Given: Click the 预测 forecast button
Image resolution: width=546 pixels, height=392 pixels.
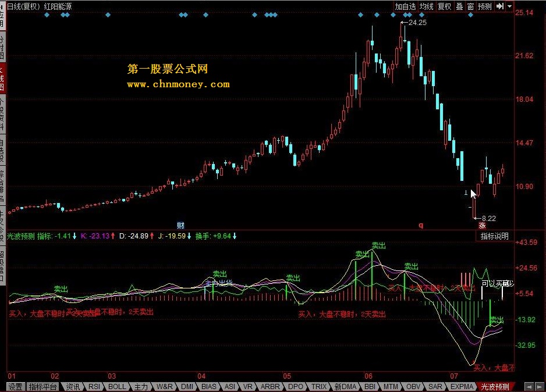Looking at the screenshot, I should [x=485, y=6].
